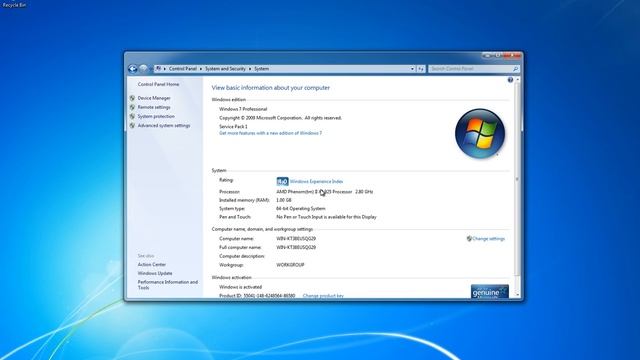Click the 64-bit Operating System value

pos(301,209)
